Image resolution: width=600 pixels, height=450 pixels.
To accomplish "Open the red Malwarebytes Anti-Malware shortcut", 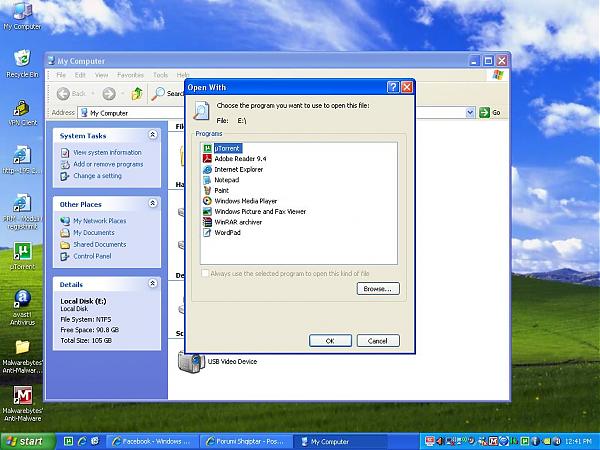I will (x=22, y=404).
